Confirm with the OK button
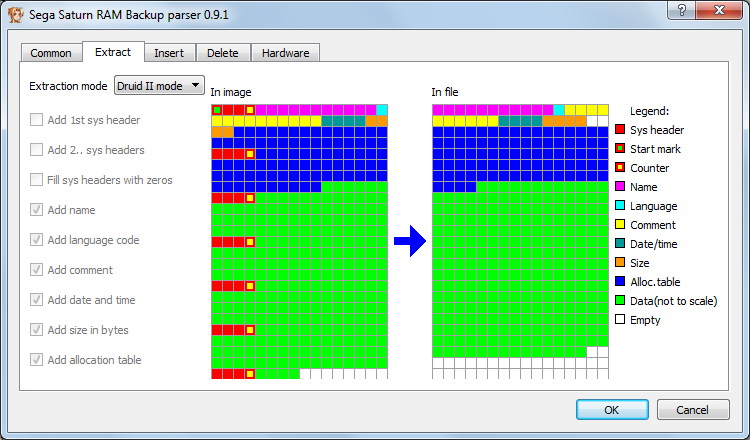 (x=612, y=410)
